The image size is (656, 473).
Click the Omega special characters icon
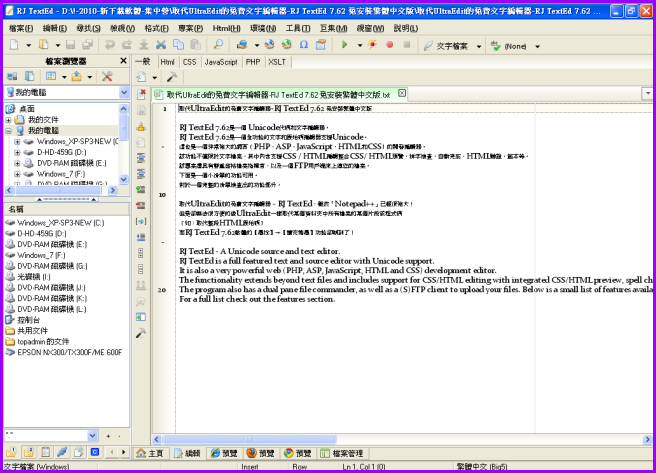[x=304, y=46]
